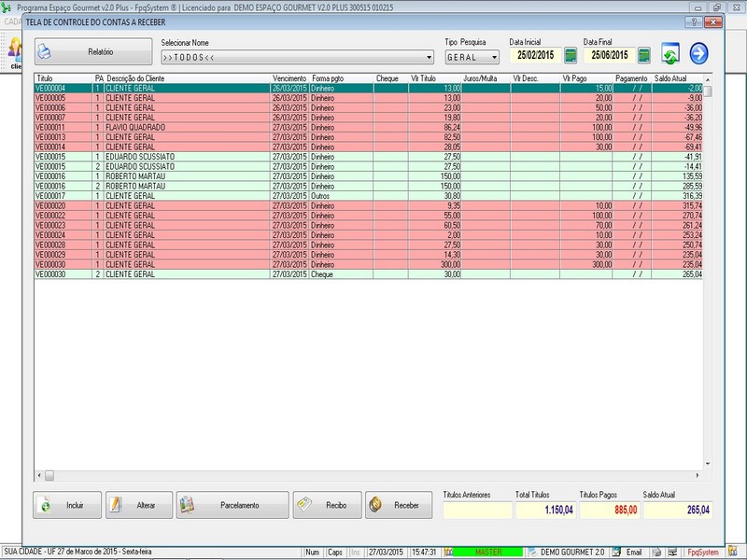
Task: Click the Títulos Pagos value 885,00
Action: click(610, 510)
